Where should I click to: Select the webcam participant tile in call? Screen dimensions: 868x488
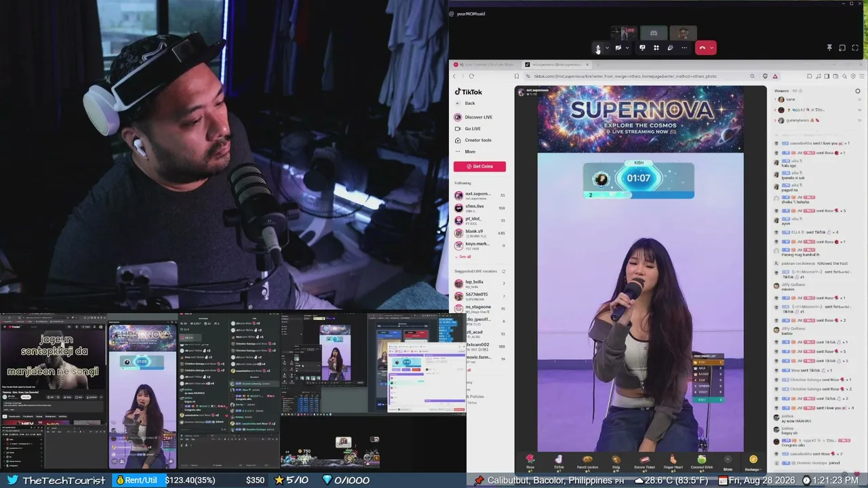coord(684,33)
